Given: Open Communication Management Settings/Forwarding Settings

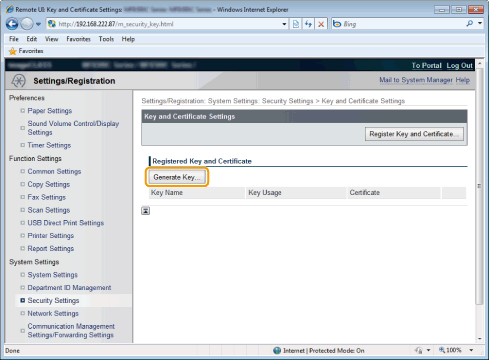Looking at the screenshot, I should tap(71, 331).
